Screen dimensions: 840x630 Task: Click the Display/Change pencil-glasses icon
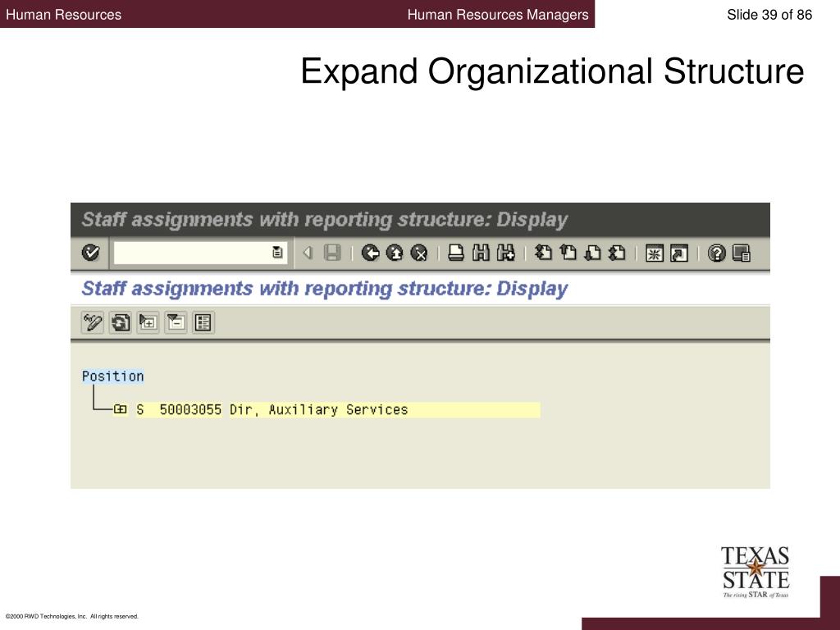[93, 322]
